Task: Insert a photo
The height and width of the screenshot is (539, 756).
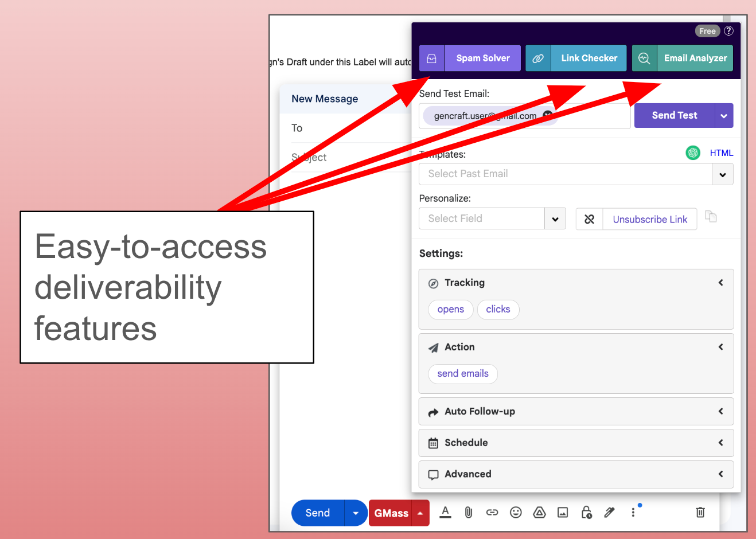Action: pyautogui.click(x=563, y=512)
